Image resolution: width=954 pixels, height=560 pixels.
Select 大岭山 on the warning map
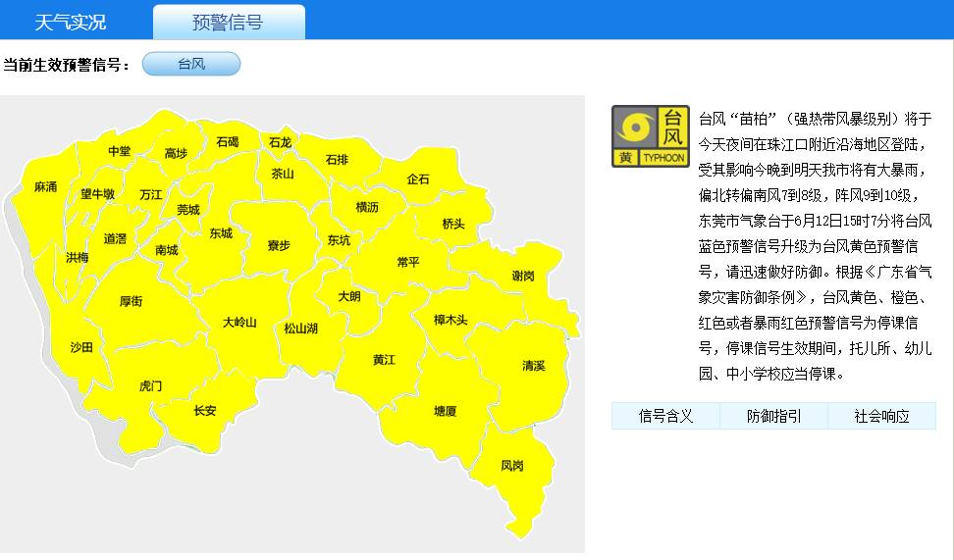pos(238,322)
